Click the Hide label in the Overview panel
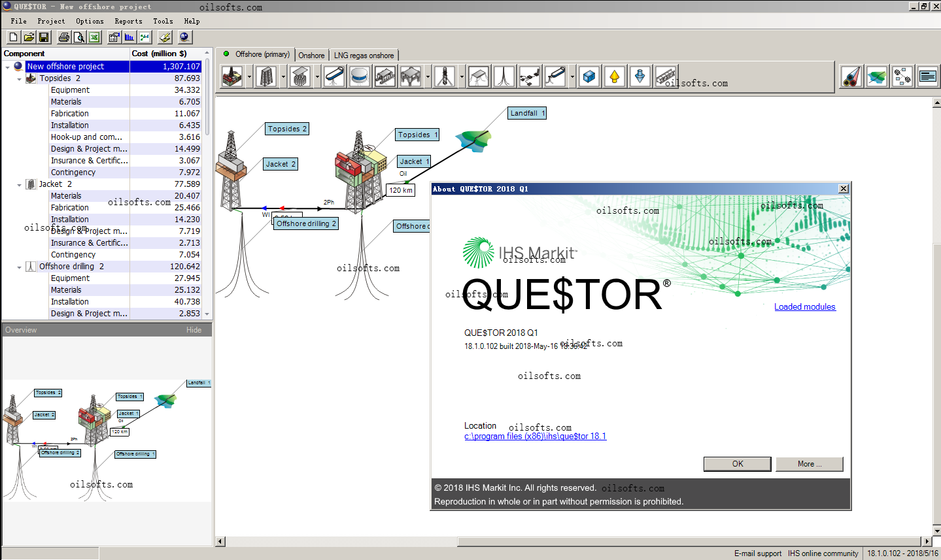Screen dimensions: 941x560 194,330
